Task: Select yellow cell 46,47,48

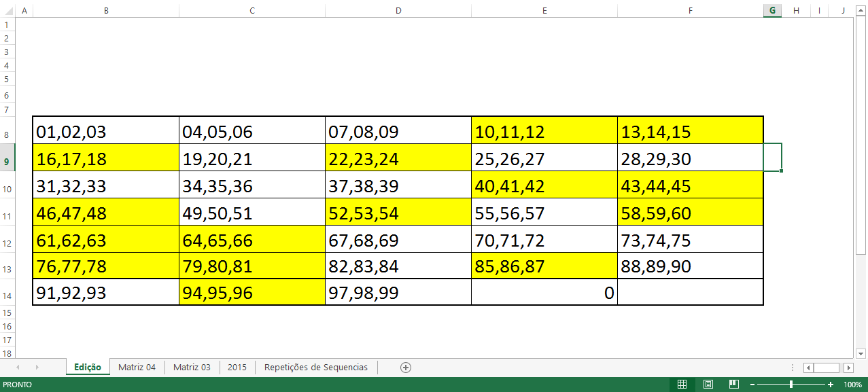Action: [106, 212]
